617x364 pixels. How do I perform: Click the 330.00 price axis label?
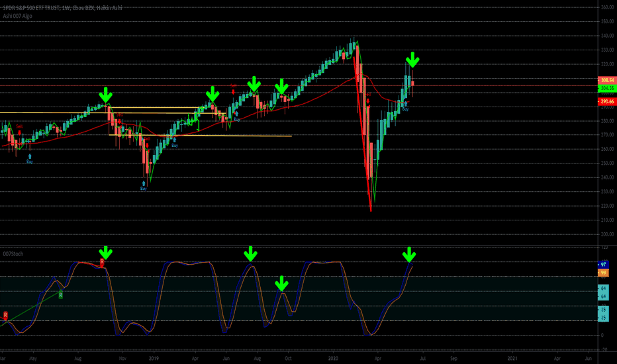click(x=608, y=50)
